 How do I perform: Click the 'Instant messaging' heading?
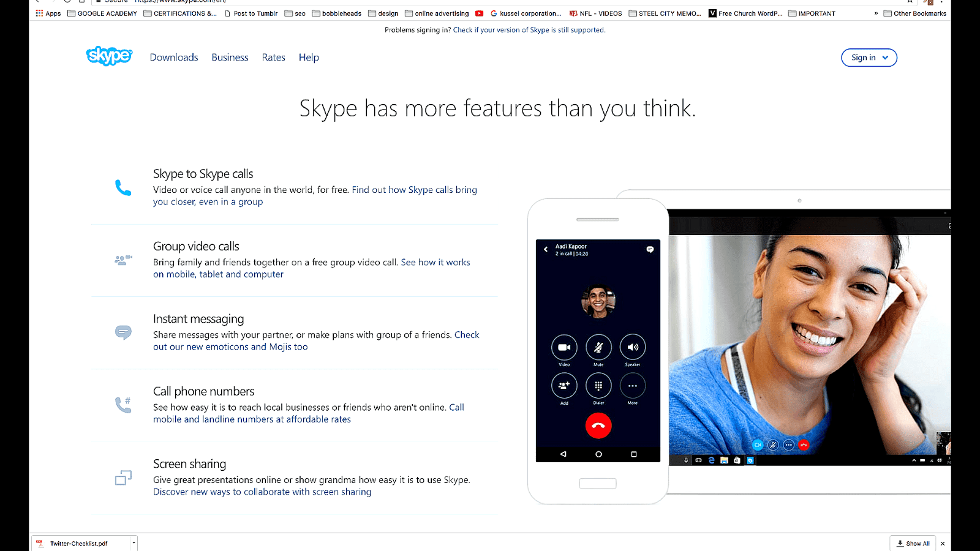(198, 319)
